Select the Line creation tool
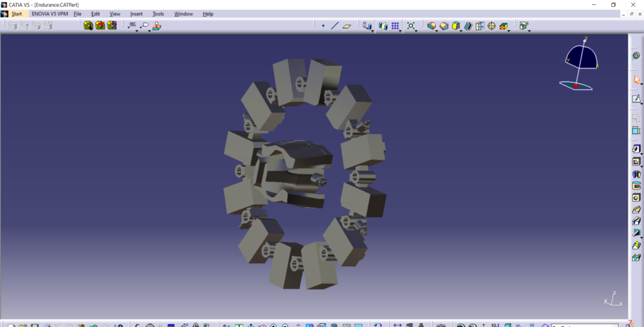 [x=335, y=26]
